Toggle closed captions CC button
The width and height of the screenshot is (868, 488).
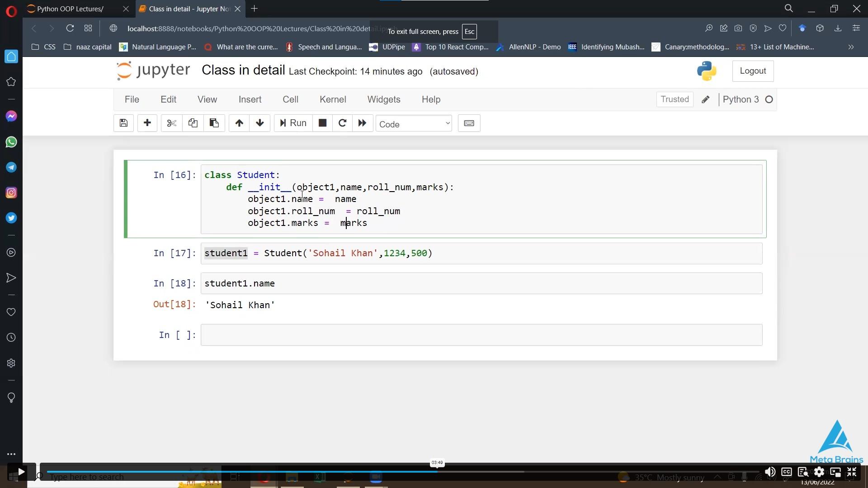click(x=787, y=472)
